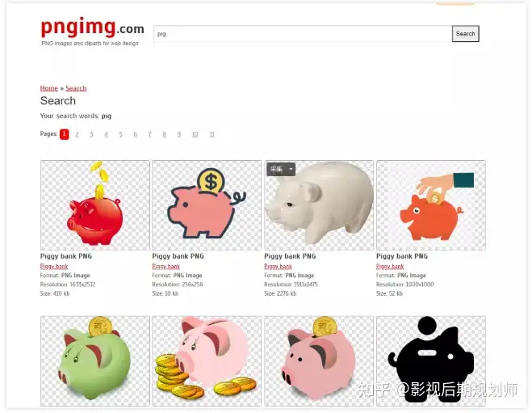Focus the search box containing pig
Image resolution: width=532 pixels, height=413 pixels.
click(302, 34)
